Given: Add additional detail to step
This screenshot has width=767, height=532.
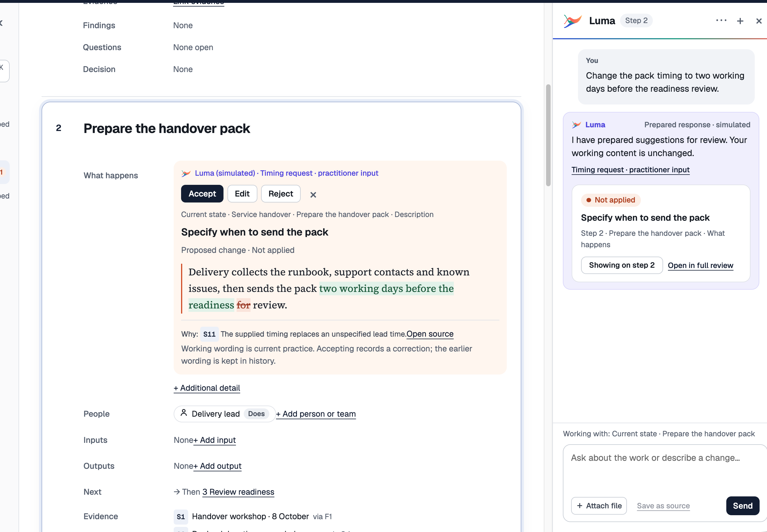Looking at the screenshot, I should (207, 388).
